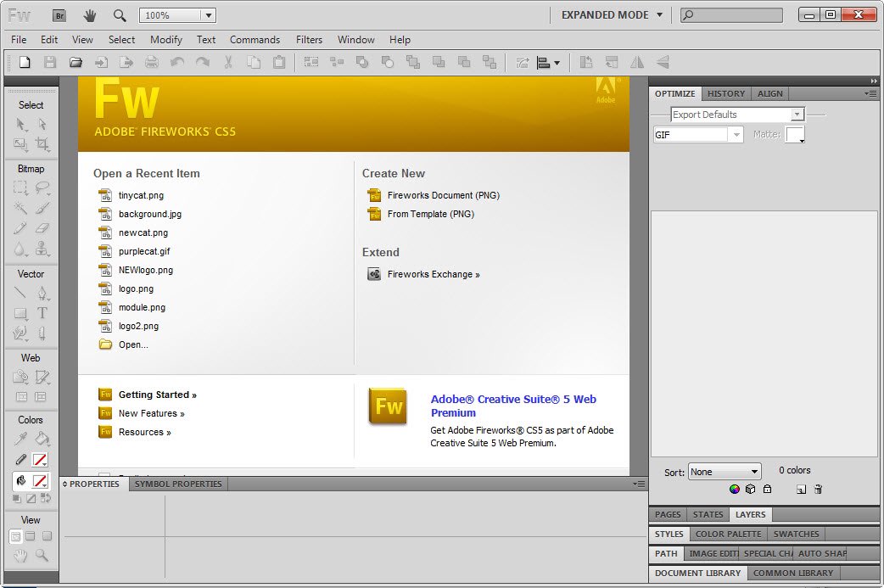Viewport: 884px width, 588px height.
Task: Choose the Eyedropper tool
Action: [x=20, y=439]
